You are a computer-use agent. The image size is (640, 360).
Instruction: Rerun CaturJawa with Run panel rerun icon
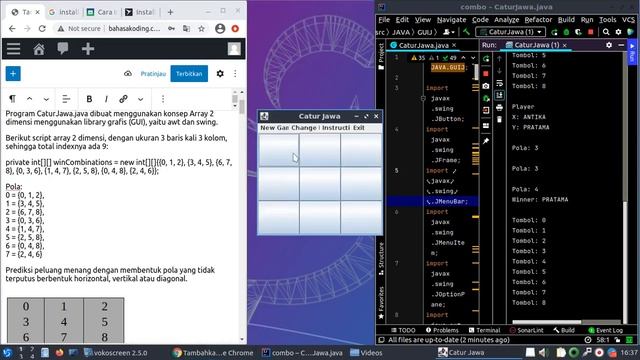coord(486,59)
